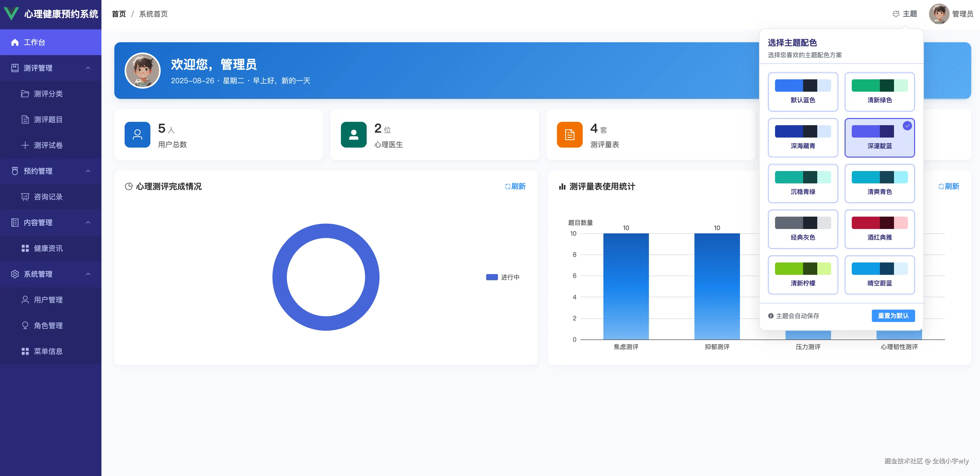Click the blue user icon for 用户总数
Image resolution: width=980 pixels, height=476 pixels.
[x=137, y=134]
